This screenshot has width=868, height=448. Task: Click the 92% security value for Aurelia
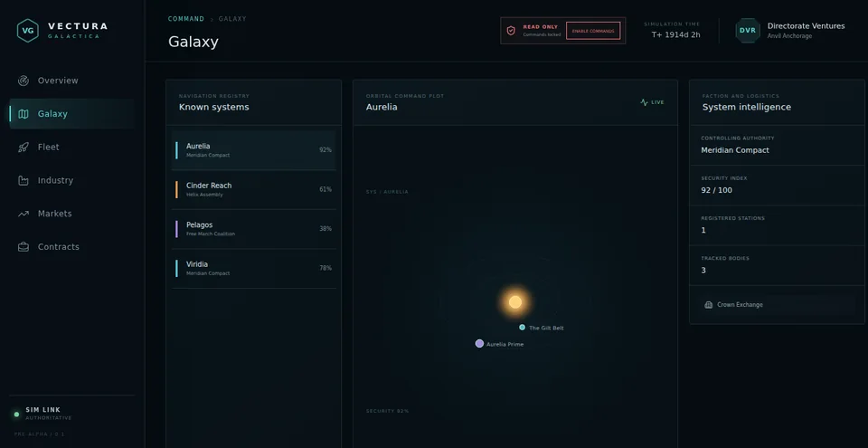click(x=325, y=150)
